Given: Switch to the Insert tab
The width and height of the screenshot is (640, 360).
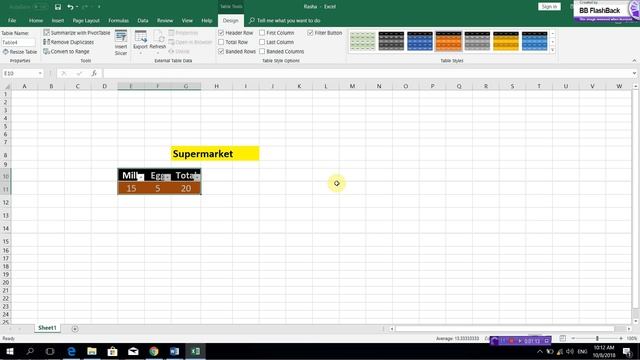Looking at the screenshot, I should pyautogui.click(x=58, y=20).
